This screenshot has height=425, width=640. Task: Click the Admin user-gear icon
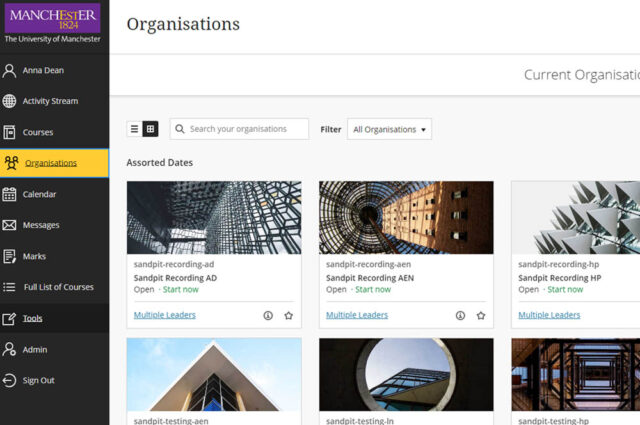pos(9,349)
